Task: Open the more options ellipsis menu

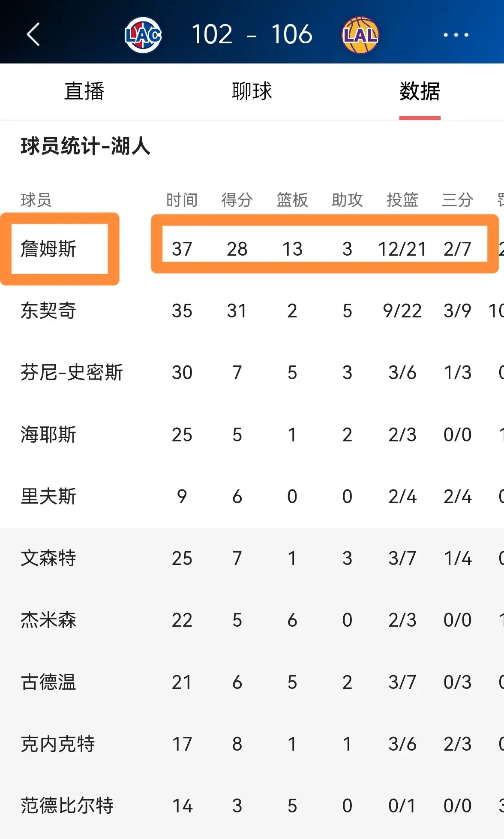Action: pyautogui.click(x=454, y=34)
